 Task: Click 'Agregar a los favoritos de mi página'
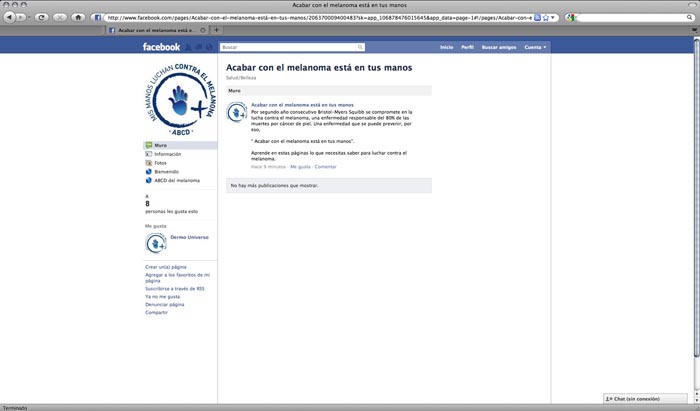tap(177, 278)
